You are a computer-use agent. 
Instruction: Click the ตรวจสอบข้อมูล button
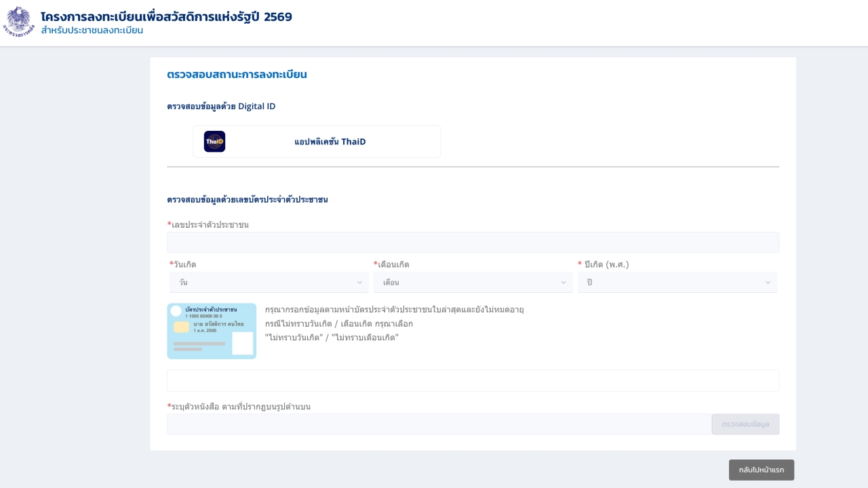point(745,424)
